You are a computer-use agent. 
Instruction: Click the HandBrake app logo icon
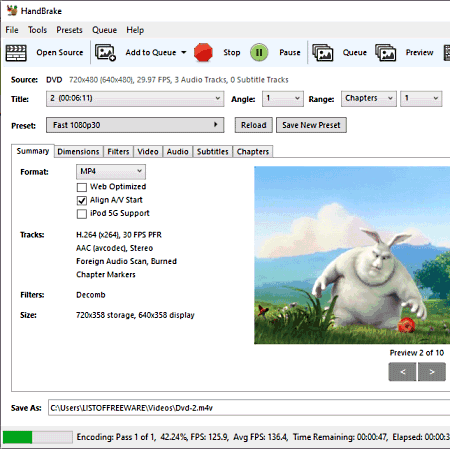pyautogui.click(x=12, y=10)
